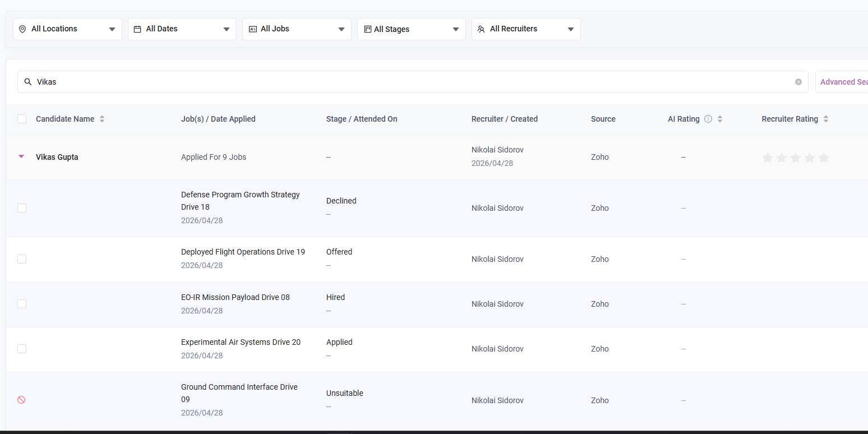868x434 pixels.
Task: Click the AI Rating info icon
Action: 708,119
